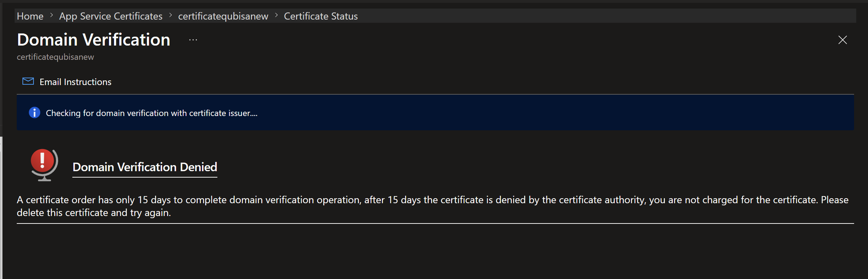This screenshot has width=868, height=279.
Task: Click the left edge vertical scrollbar
Action: [x=1, y=208]
